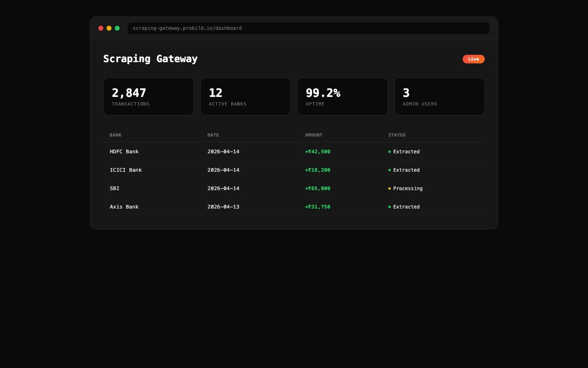This screenshot has width=588, height=368.
Task: Sort table by Date column header
Action: (x=213, y=135)
